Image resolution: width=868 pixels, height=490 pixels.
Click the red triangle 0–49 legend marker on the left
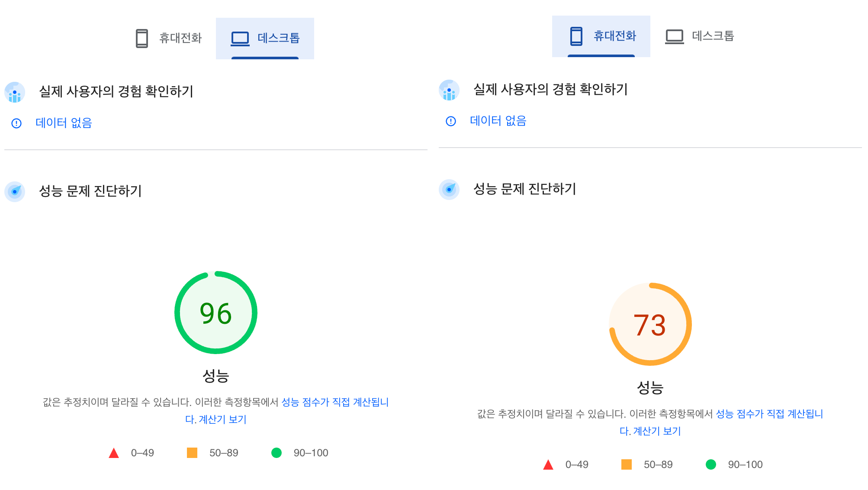tap(114, 453)
